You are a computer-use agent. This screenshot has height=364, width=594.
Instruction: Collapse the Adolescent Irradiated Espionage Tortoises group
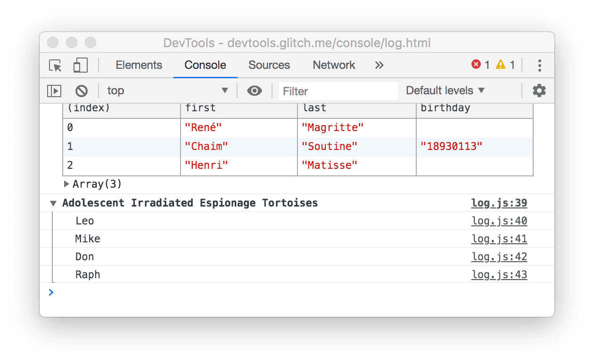click(x=53, y=203)
